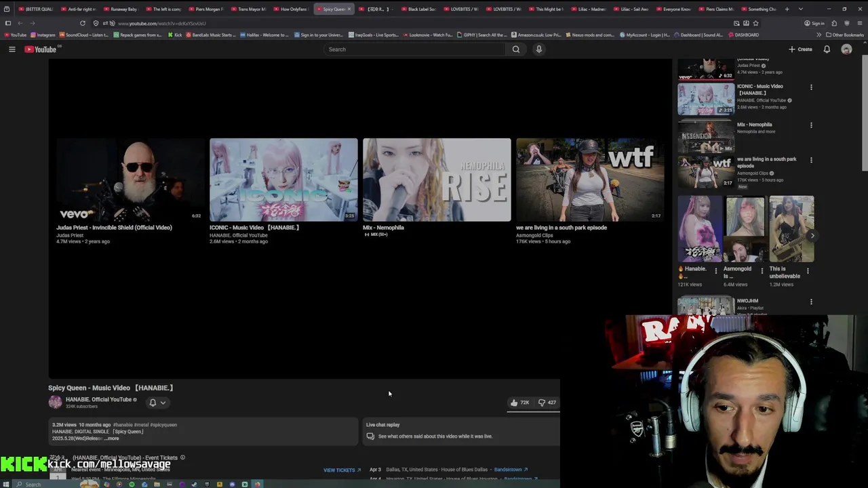Open Windows Start menu
This screenshot has width=868, height=488.
coord(7,484)
